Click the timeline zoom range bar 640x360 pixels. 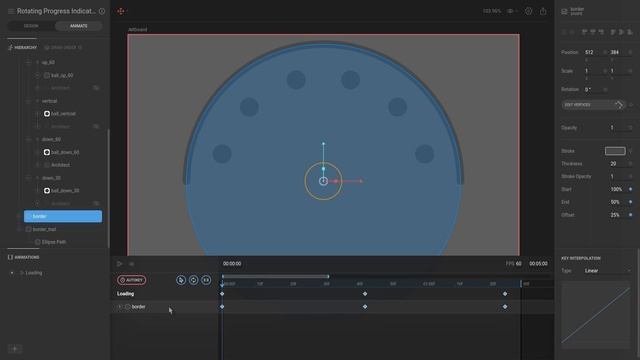[276, 276]
